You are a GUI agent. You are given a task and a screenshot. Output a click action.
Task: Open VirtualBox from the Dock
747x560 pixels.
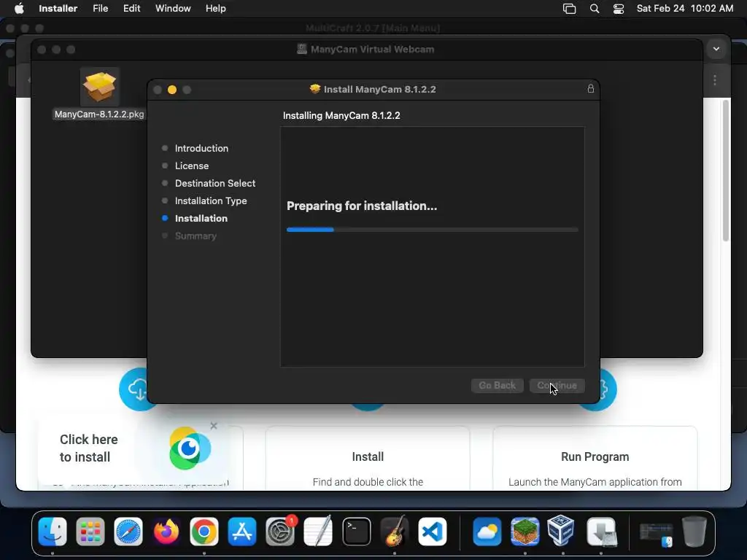(562, 532)
